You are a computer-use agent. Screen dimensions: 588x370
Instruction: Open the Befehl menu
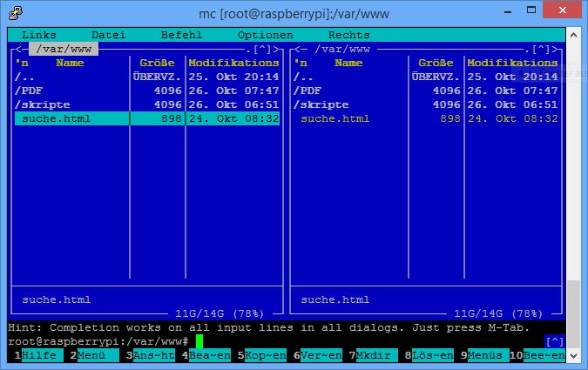(x=181, y=35)
